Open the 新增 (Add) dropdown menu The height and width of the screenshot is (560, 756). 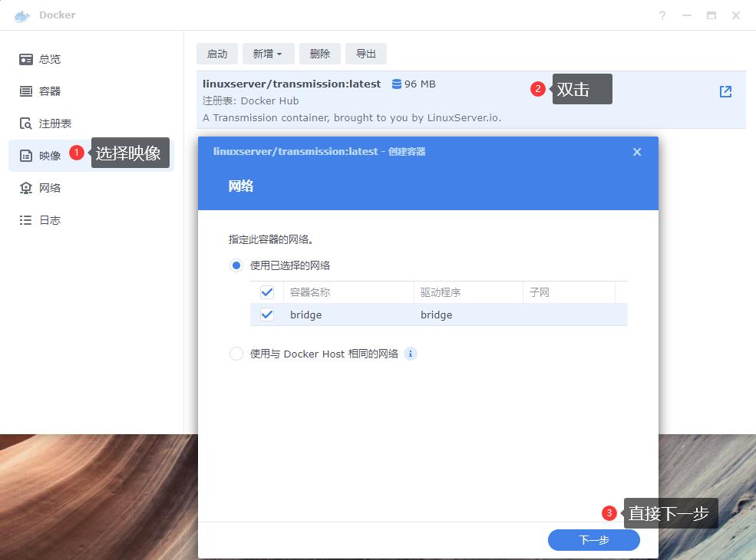[267, 54]
